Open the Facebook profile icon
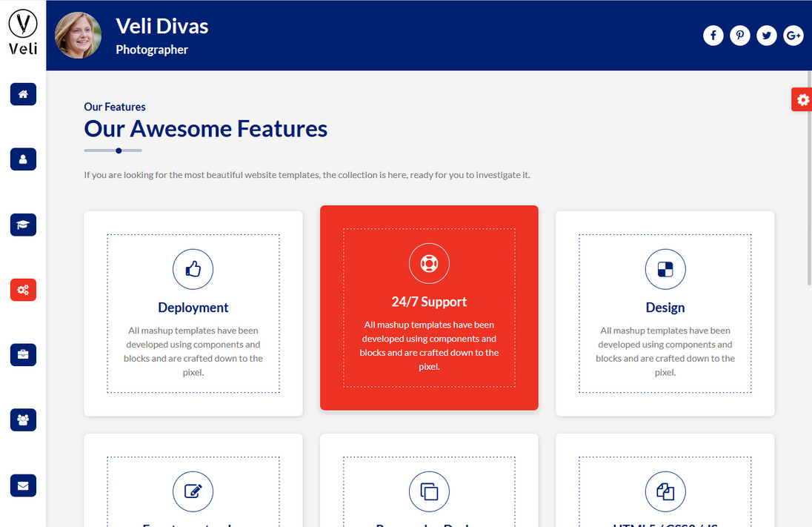The image size is (812, 527). click(x=713, y=36)
